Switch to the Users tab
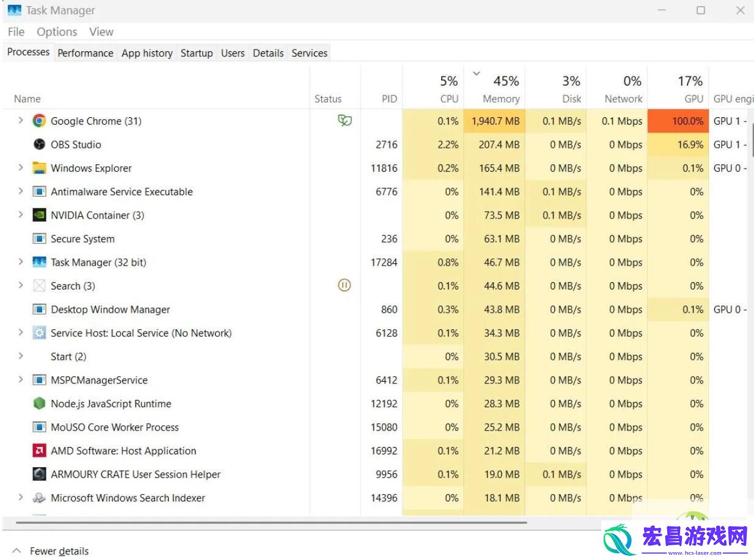Viewport: 754px width, 560px height. pos(233,53)
